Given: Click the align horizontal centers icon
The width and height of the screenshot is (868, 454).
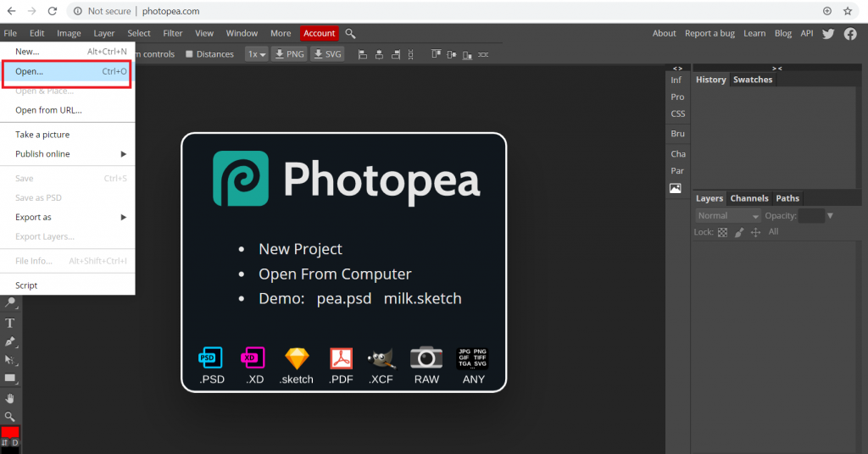Looking at the screenshot, I should point(379,54).
